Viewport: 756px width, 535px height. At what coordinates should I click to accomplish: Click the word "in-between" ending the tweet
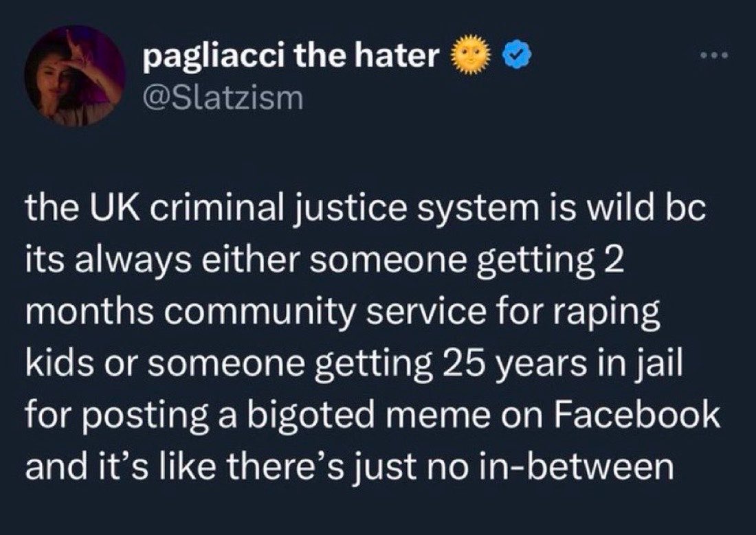[575, 468]
